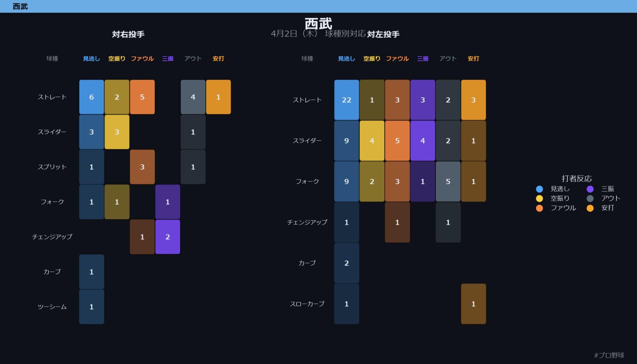Click the amber 安打 legend dot
The height and width of the screenshot is (364, 637).
tap(590, 208)
